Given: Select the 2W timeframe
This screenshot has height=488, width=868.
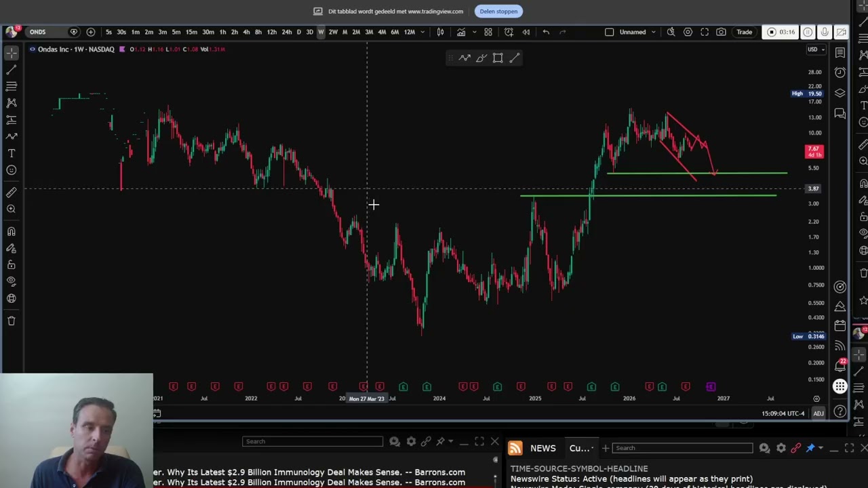Looking at the screenshot, I should click(333, 32).
